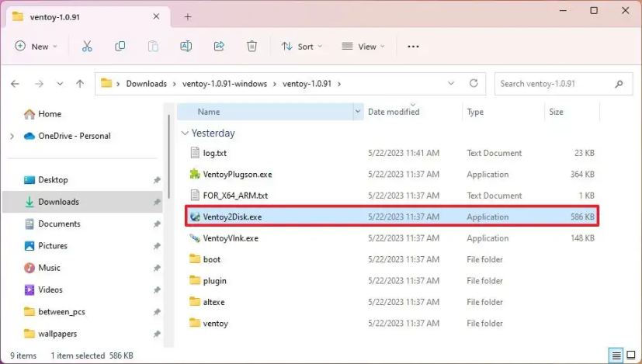This screenshot has width=642, height=364.
Task: Click Downloads in address bar breadcrumb
Action: point(146,84)
